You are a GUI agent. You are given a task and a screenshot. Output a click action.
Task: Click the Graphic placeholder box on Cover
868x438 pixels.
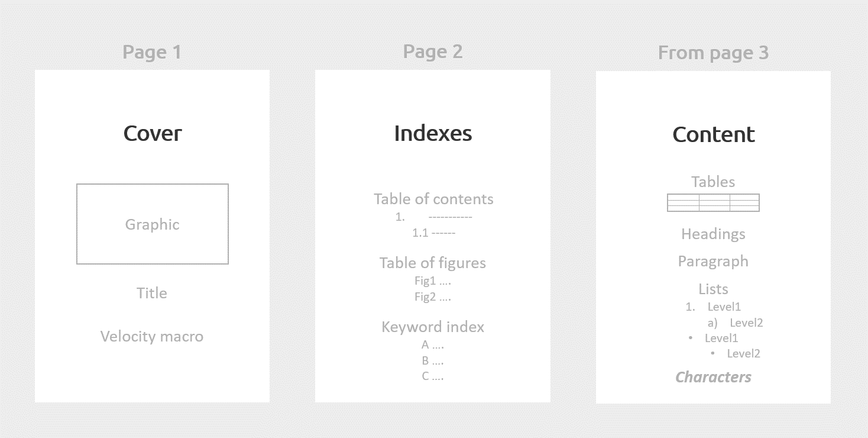(x=152, y=224)
